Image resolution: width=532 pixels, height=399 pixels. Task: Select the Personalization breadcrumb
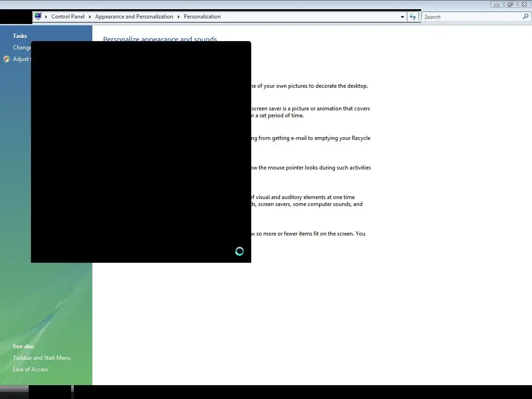tap(202, 17)
